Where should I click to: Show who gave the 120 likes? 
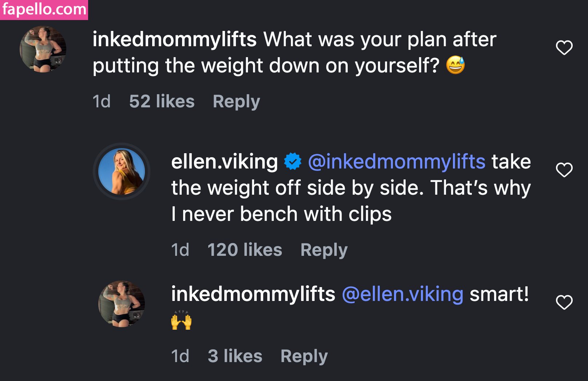(x=245, y=250)
